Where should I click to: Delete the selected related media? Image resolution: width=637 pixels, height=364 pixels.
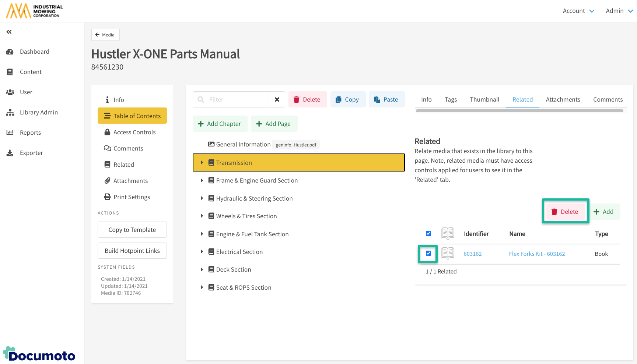click(565, 212)
